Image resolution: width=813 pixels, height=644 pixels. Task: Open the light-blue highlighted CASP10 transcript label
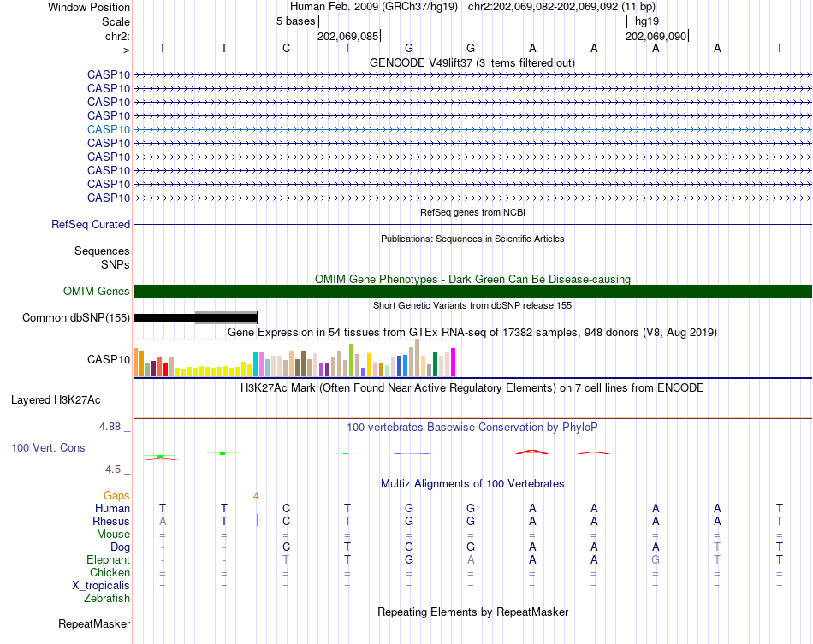tap(109, 129)
